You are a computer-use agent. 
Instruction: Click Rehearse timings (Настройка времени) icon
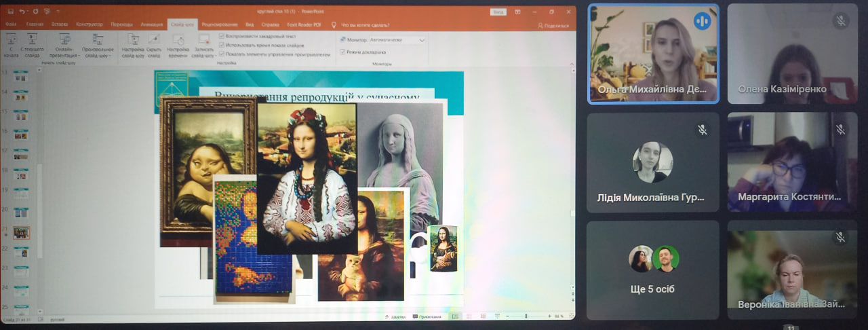[x=178, y=45]
